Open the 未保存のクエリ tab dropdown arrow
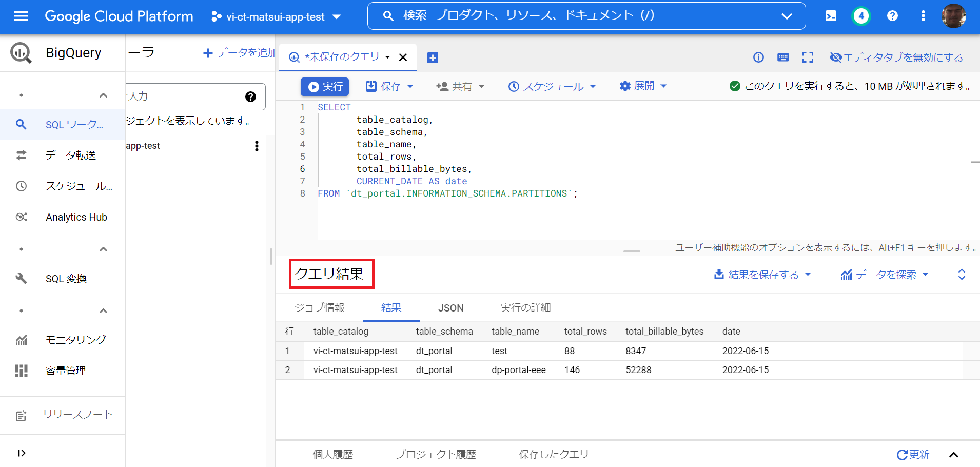The image size is (980, 467). click(x=387, y=57)
